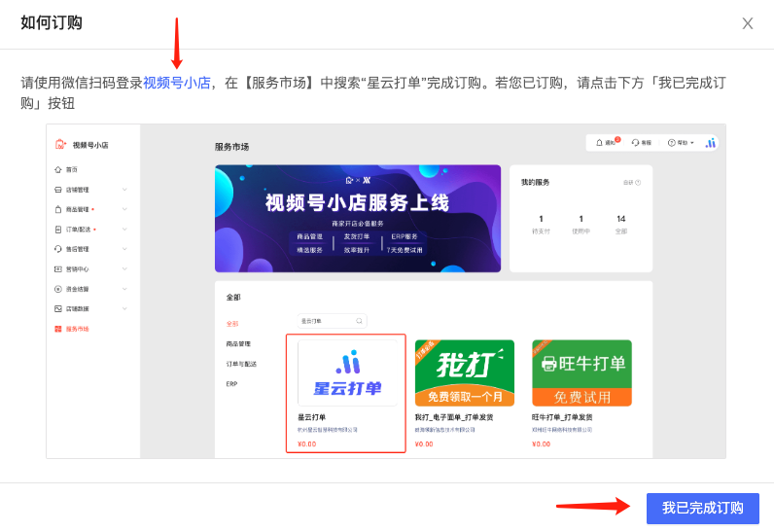Image resolution: width=774 pixels, height=532 pixels.
Task: Click the 店铺数据 chart icon
Action: pyautogui.click(x=57, y=309)
